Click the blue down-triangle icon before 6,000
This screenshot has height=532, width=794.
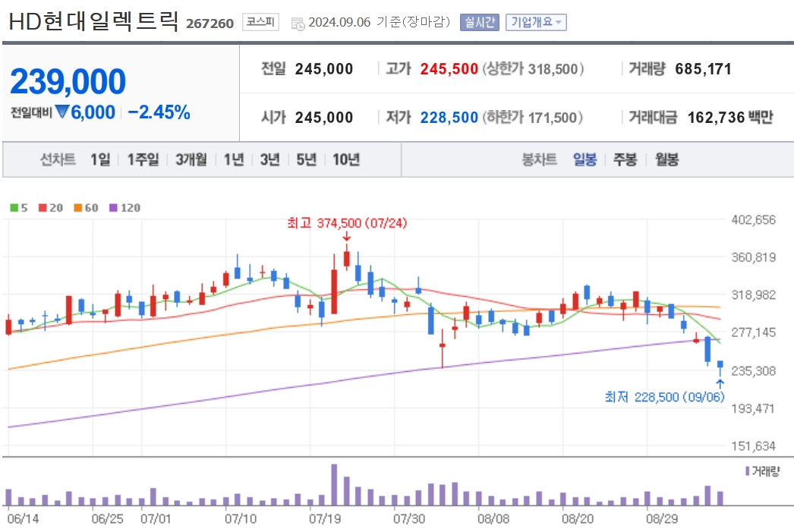(x=61, y=112)
